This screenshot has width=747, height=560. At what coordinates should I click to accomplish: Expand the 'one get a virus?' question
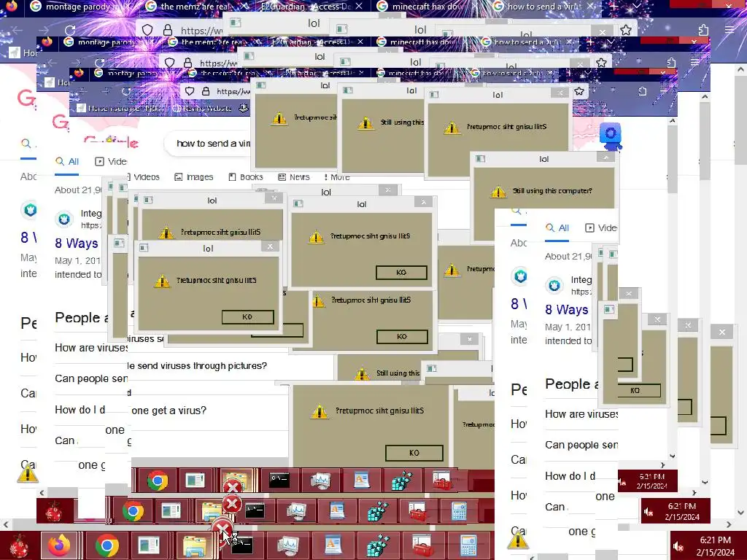click(169, 411)
